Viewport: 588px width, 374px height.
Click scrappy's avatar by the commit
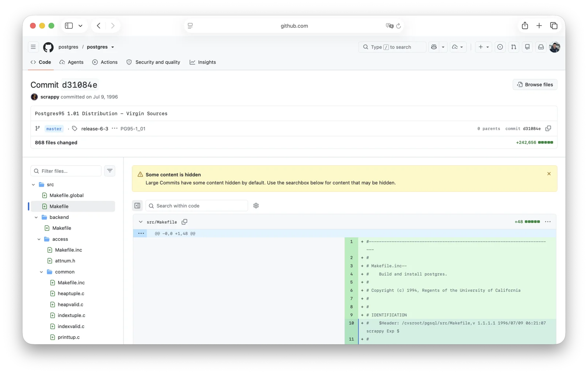pos(34,97)
